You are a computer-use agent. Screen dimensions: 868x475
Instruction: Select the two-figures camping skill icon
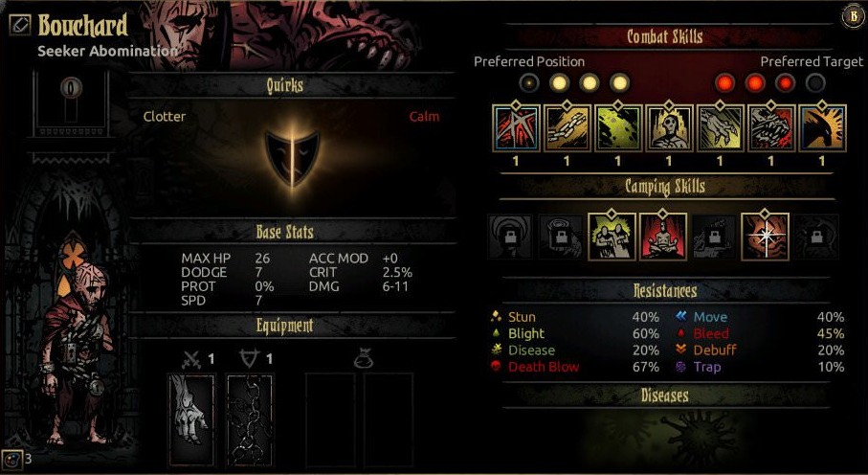pos(612,237)
